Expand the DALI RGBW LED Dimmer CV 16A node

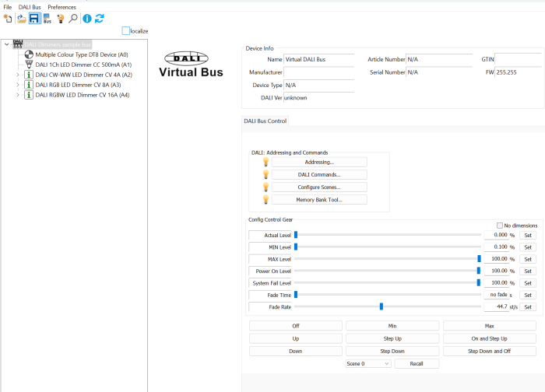(x=18, y=95)
